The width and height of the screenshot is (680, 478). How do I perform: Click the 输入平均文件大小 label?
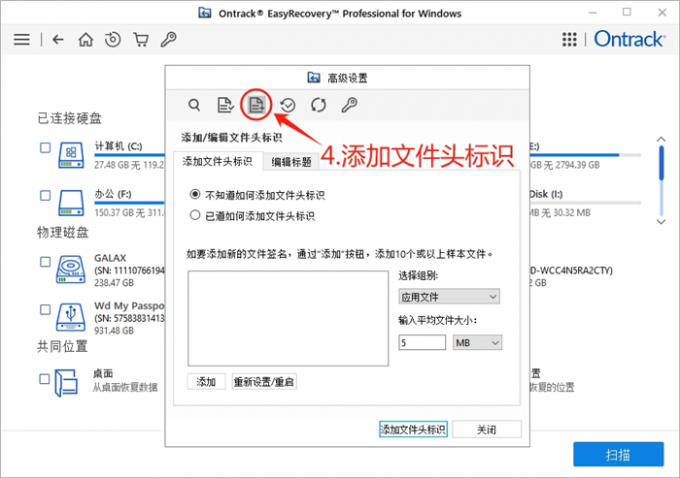tap(438, 321)
